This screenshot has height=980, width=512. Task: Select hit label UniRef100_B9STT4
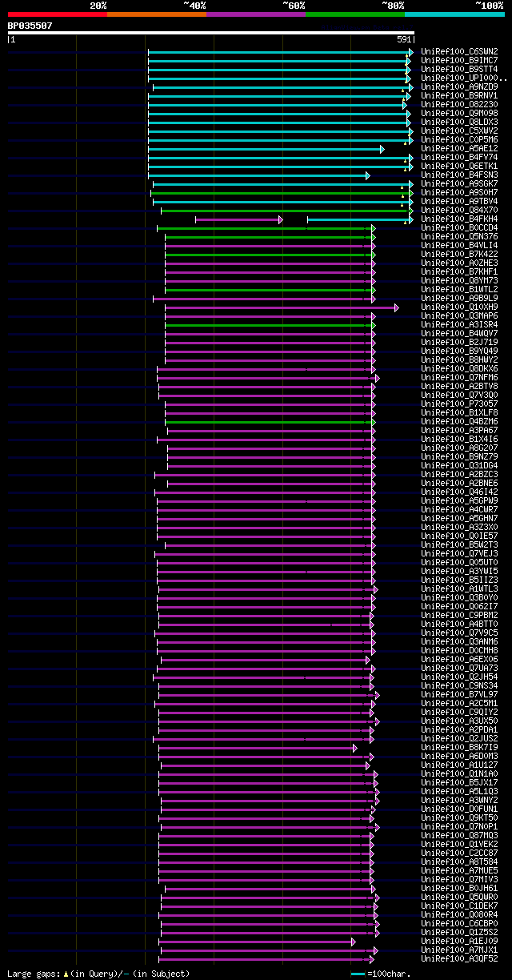(x=459, y=69)
